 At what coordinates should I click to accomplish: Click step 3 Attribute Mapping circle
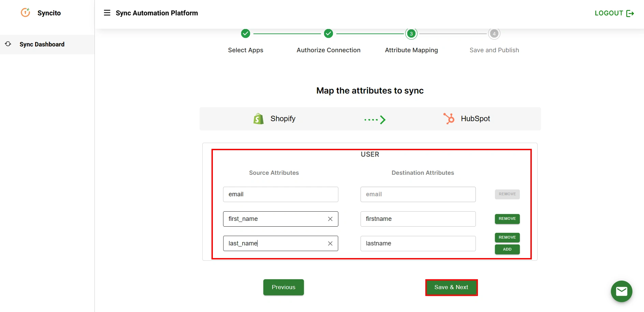click(x=411, y=33)
